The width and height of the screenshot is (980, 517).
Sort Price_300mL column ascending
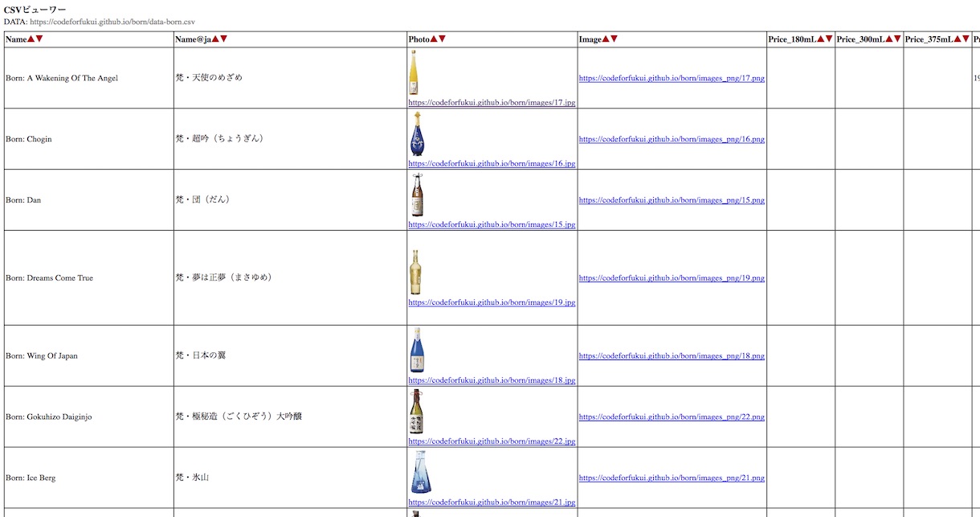point(888,39)
